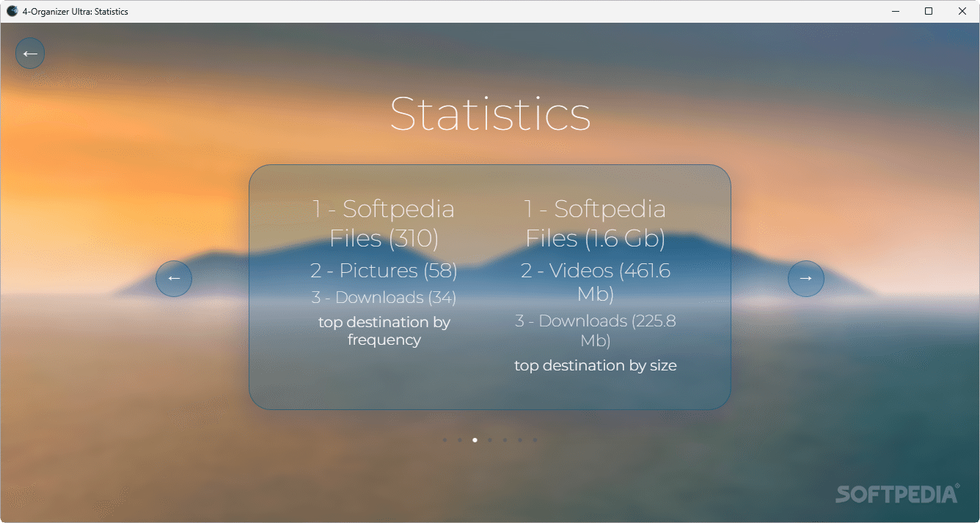Viewport: 980px width, 523px height.
Task: Jump to the first pagination dot
Action: (x=445, y=440)
